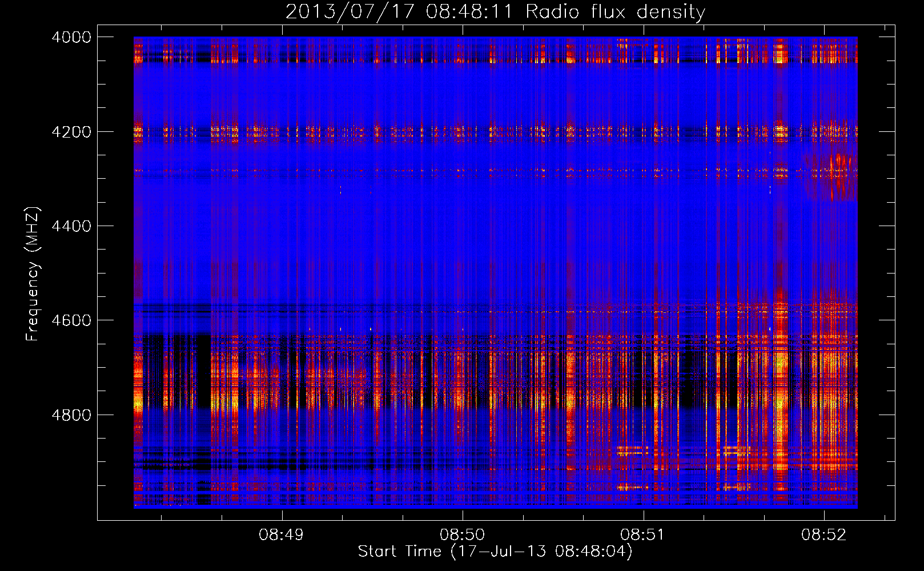This screenshot has width=924, height=571.
Task: Click the 4400 frequency axis label
Action: 71,226
